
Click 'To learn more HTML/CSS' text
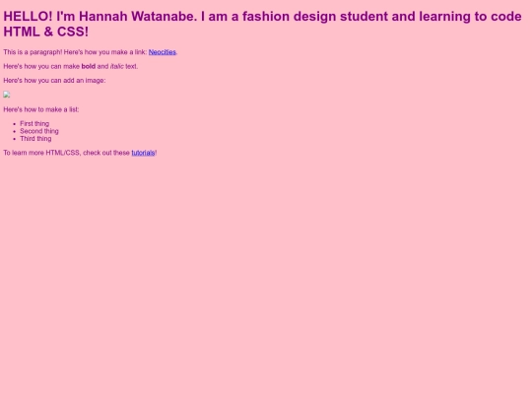click(41, 153)
